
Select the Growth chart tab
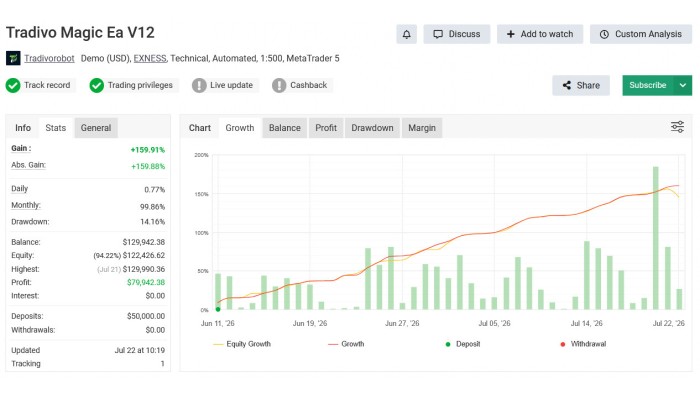click(x=240, y=128)
